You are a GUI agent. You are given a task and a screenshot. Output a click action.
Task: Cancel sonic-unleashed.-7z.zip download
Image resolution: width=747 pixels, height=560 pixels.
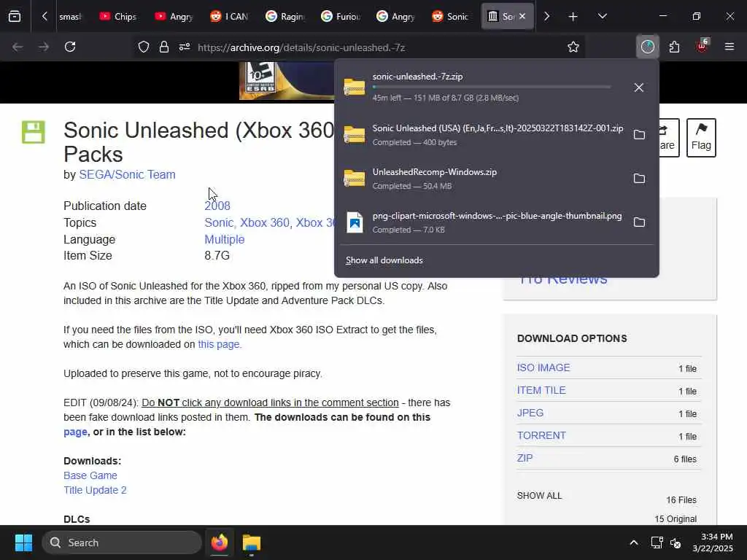tap(639, 87)
